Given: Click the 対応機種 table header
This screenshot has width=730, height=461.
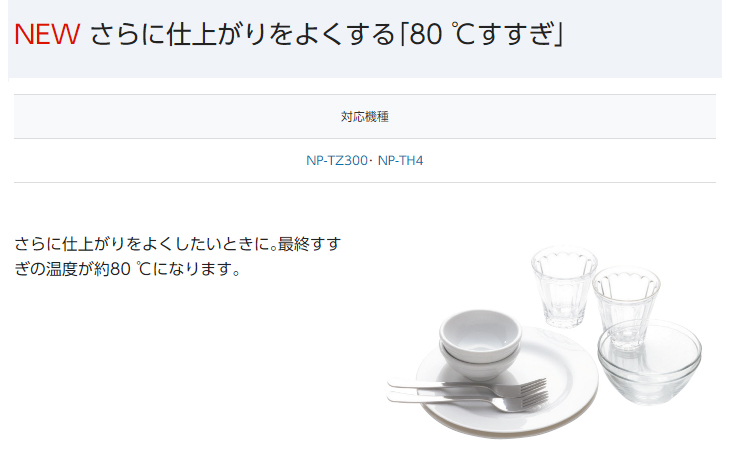Looking at the screenshot, I should [365, 116].
